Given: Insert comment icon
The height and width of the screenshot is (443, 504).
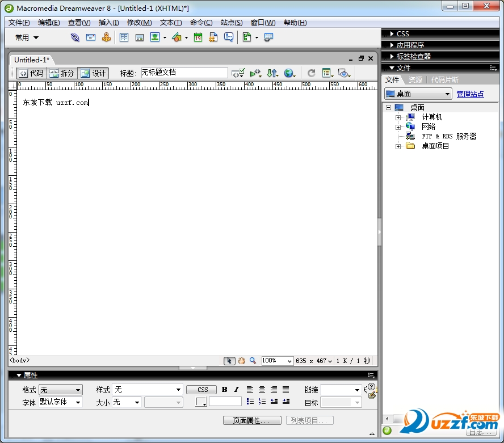Looking at the screenshot, I should pyautogui.click(x=229, y=37).
